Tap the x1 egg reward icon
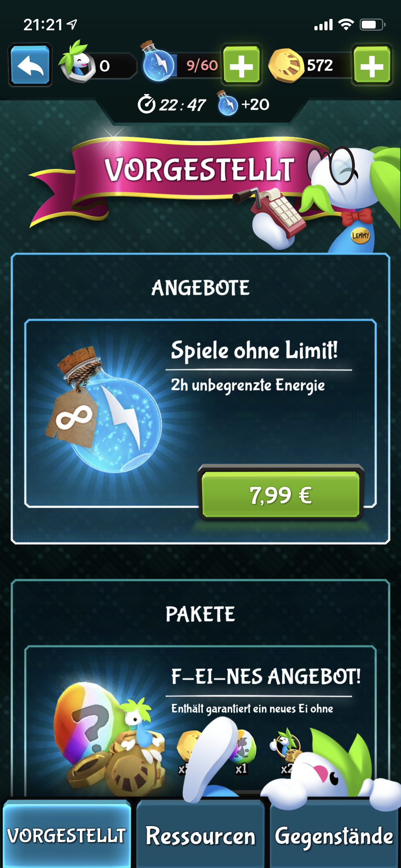The height and width of the screenshot is (868, 401). [242, 752]
